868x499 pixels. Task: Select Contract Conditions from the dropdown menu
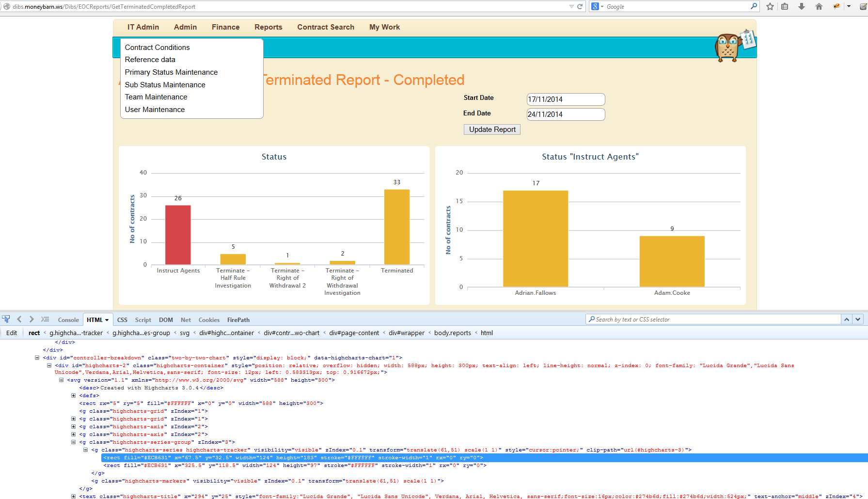(x=158, y=48)
